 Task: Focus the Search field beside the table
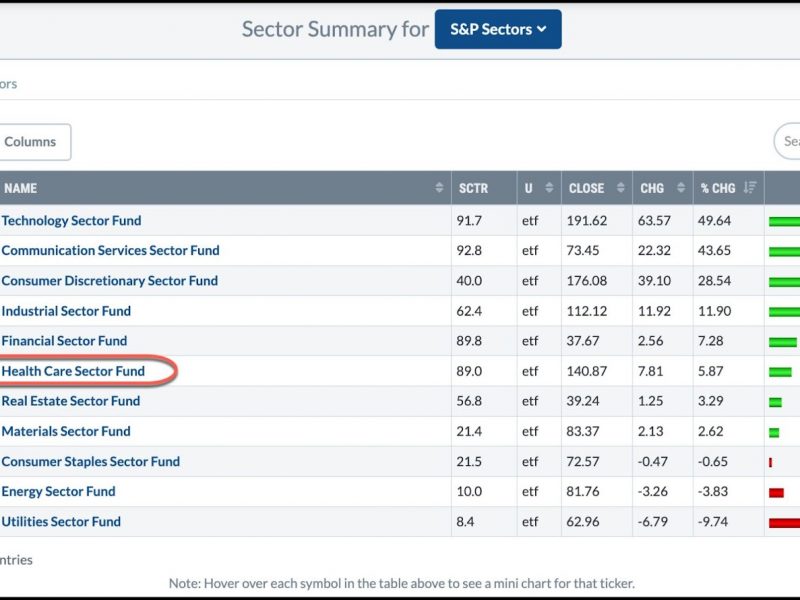pyautogui.click(x=787, y=141)
